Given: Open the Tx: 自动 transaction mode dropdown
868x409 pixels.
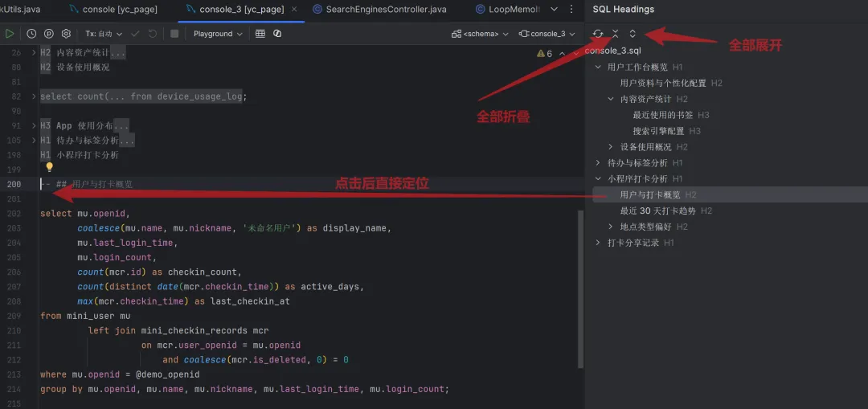Looking at the screenshot, I should [x=104, y=34].
